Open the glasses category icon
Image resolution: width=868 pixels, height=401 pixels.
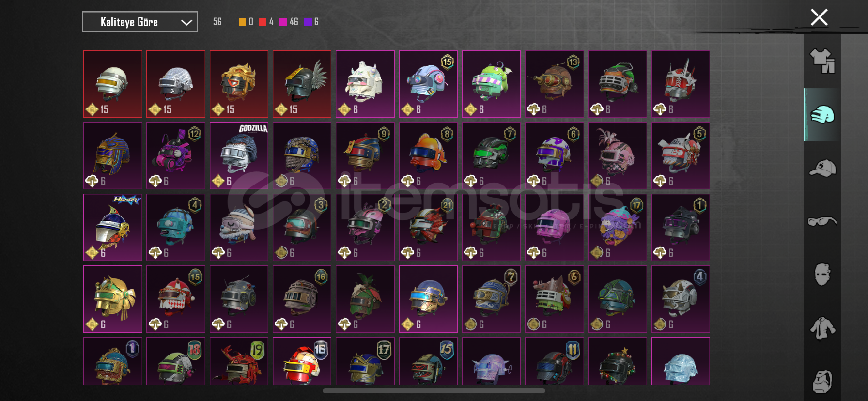point(822,221)
